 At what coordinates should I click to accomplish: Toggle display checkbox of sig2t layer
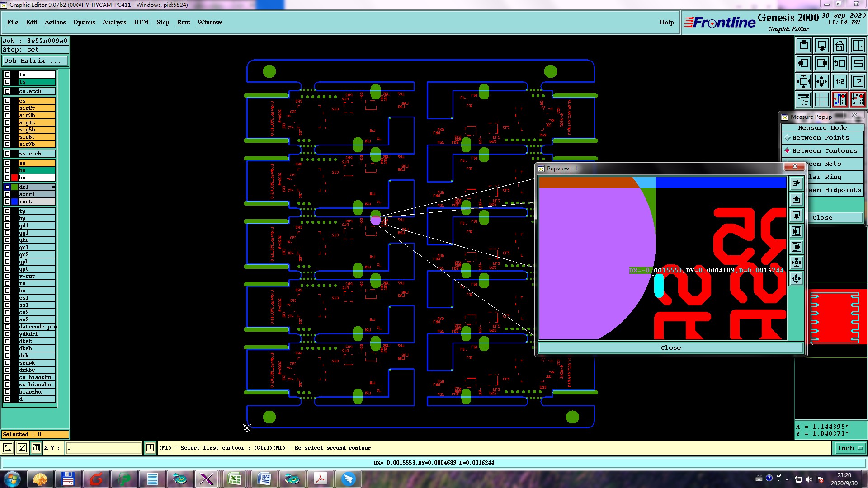click(7, 108)
